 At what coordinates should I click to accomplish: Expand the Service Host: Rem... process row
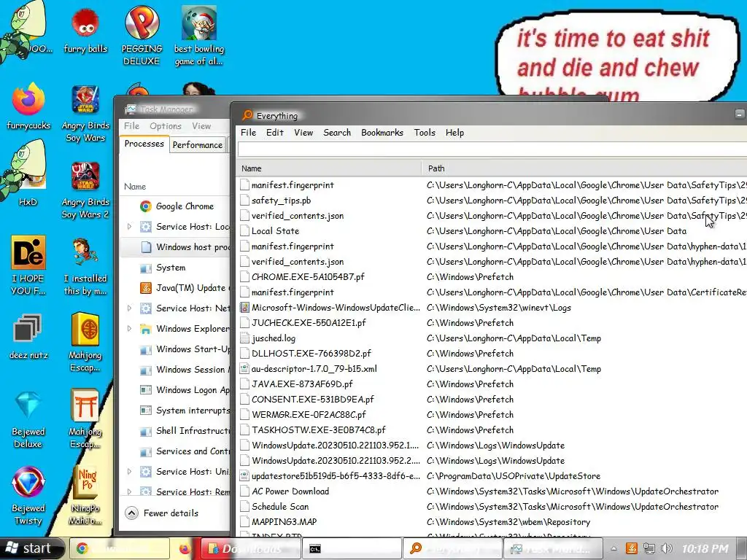click(129, 491)
